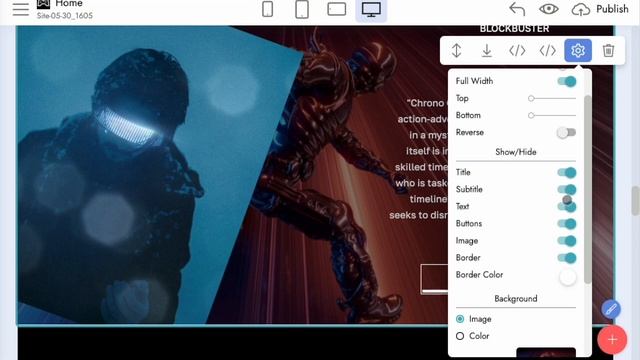Viewport: 640px width, 360px height.
Task: Click the save block download icon
Action: click(x=487, y=51)
